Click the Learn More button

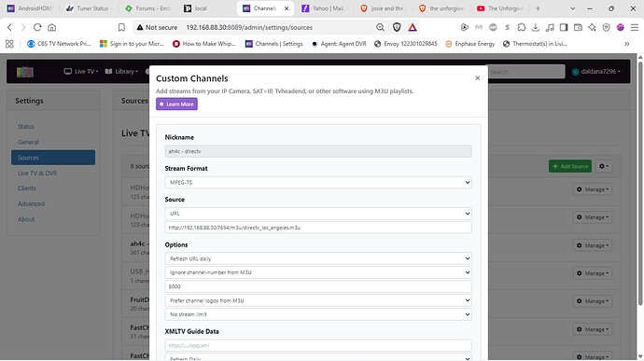pyautogui.click(x=176, y=104)
